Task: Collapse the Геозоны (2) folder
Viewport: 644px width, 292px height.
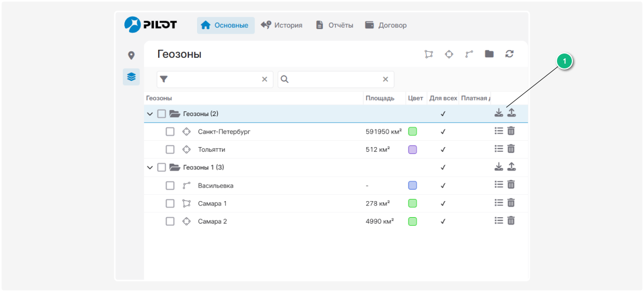Action: [150, 114]
